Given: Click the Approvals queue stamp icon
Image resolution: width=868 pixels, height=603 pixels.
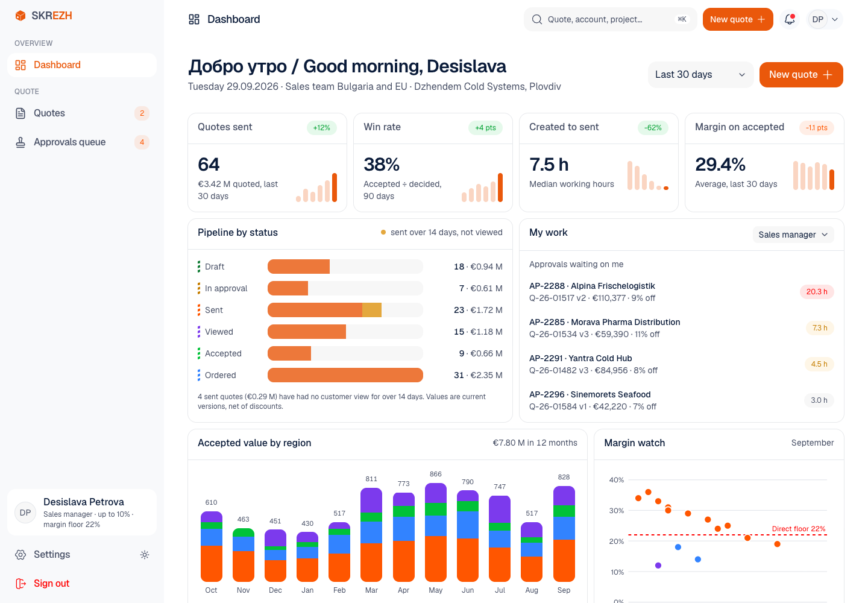Looking at the screenshot, I should pyautogui.click(x=20, y=142).
